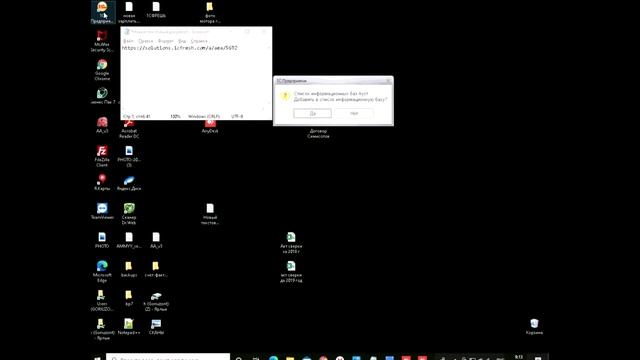Launch Microsoft Edge desktop shortcut
Image resolution: width=640 pixels, height=360 pixels.
102,271
